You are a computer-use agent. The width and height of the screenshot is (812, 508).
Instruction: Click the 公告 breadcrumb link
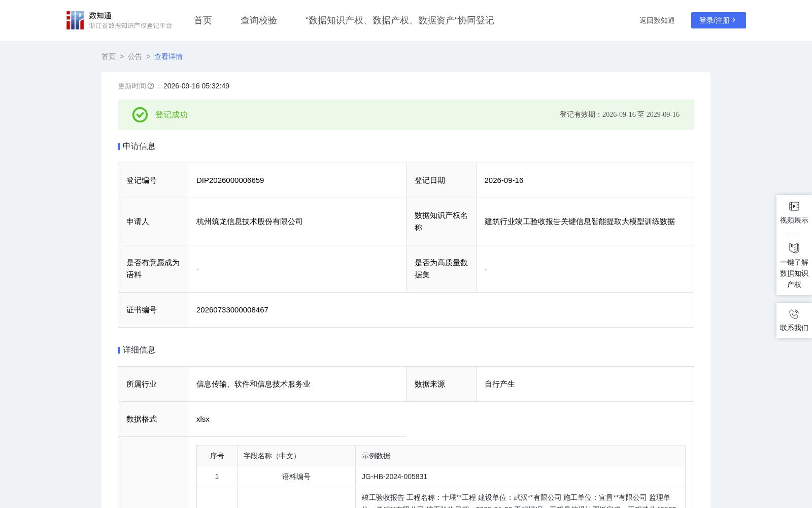[135, 56]
